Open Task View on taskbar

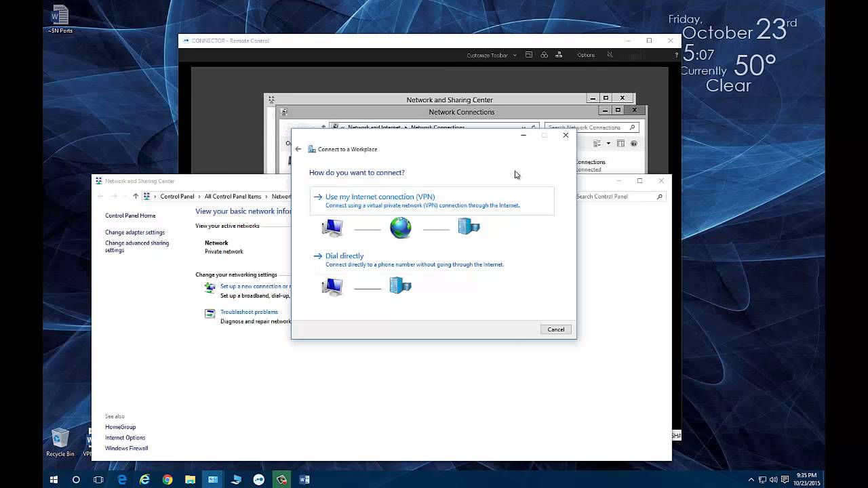[98, 479]
